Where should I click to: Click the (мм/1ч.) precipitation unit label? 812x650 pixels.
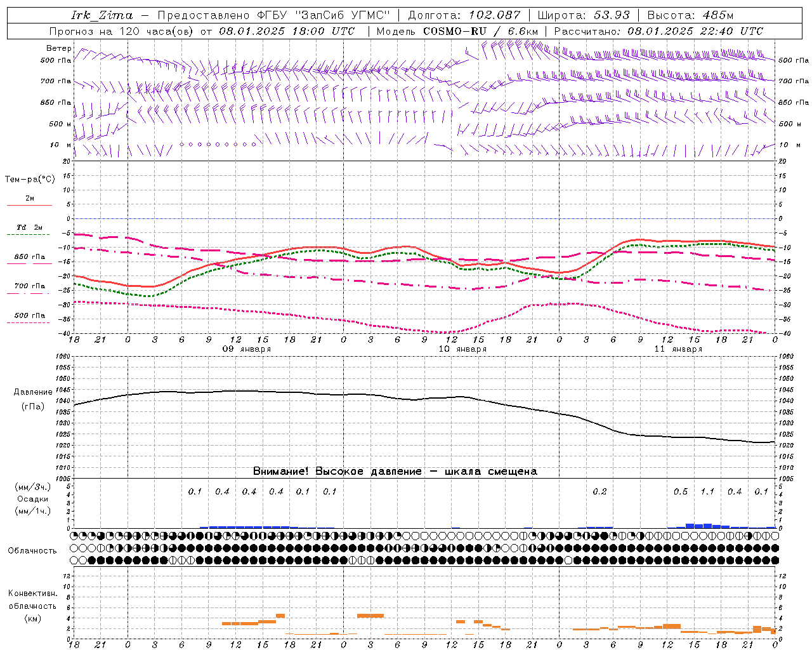[x=32, y=511]
